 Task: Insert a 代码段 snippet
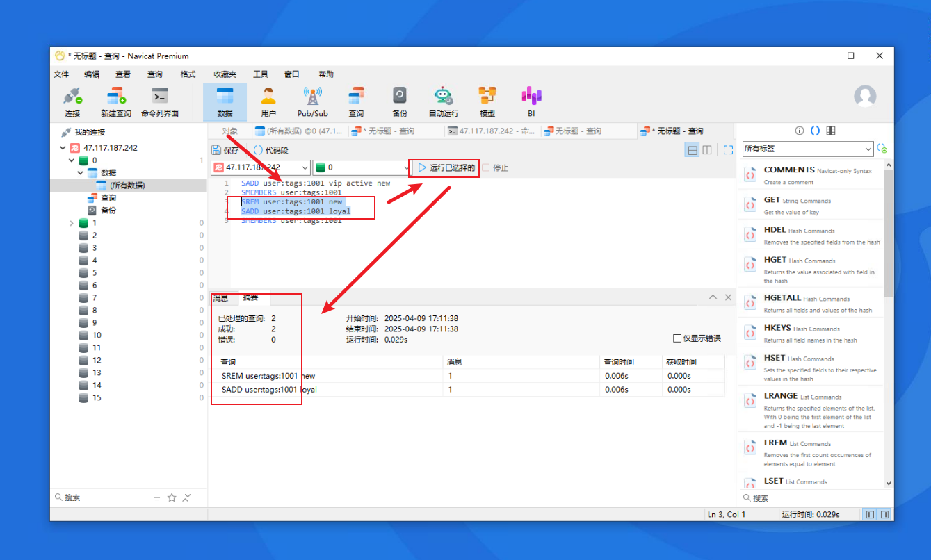click(270, 150)
